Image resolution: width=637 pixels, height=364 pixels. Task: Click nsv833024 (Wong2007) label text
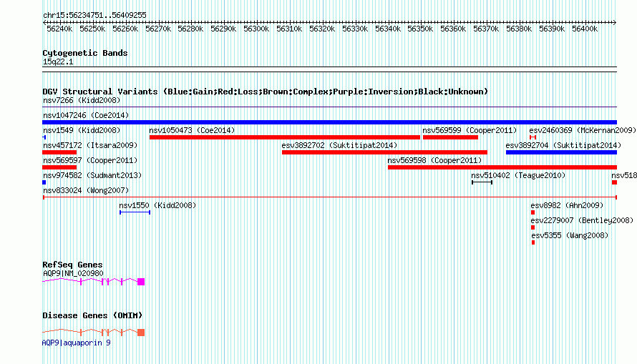coord(86,190)
